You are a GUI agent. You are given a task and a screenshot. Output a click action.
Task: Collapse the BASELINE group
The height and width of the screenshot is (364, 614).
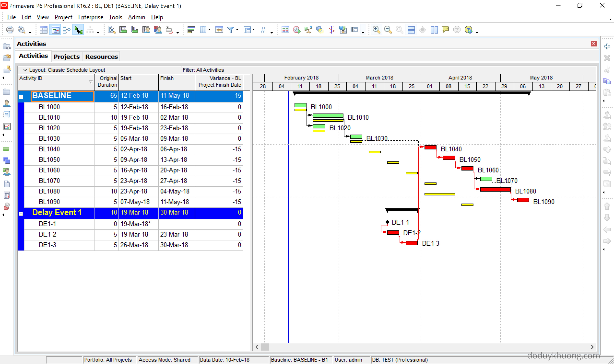point(21,97)
